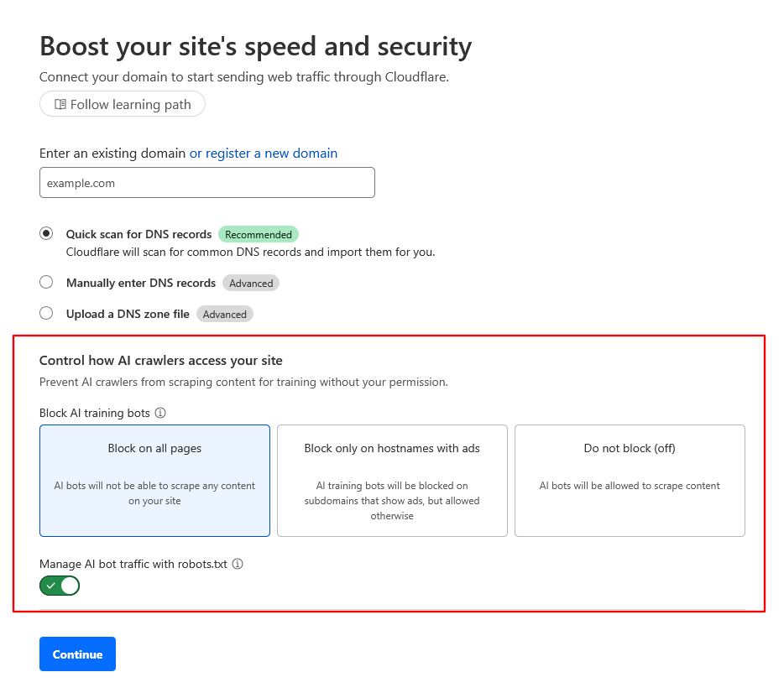Click the heading Boost your site's speed and security
The width and height of the screenshot is (784, 698).
255,46
